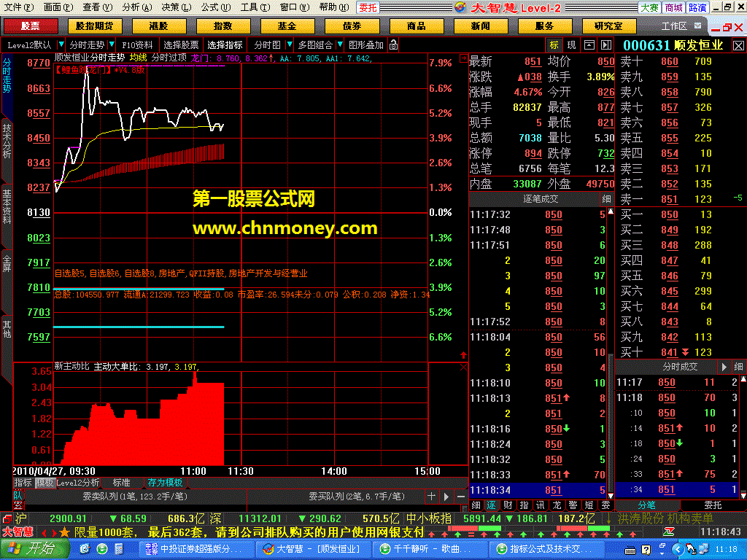Click the 商城 link in title bar

click(673, 7)
